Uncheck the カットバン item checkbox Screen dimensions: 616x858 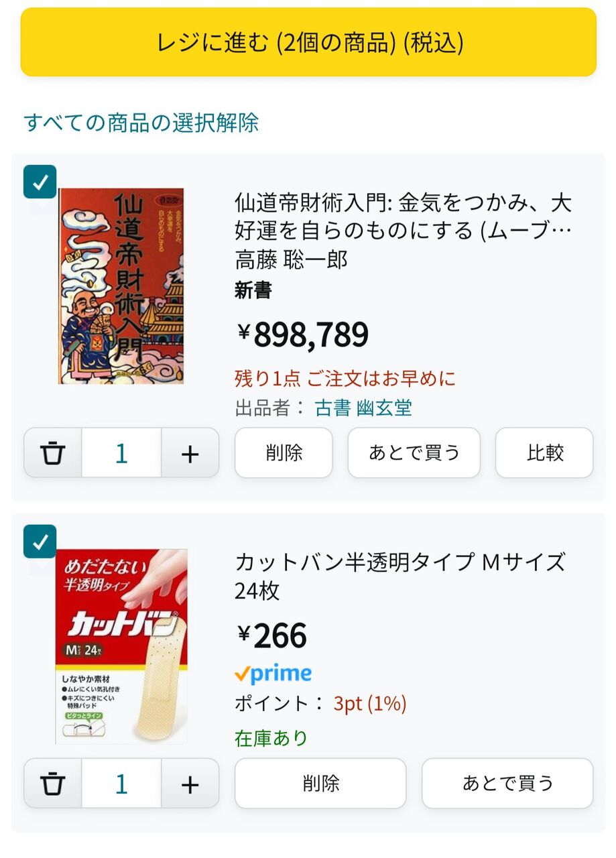coord(40,542)
